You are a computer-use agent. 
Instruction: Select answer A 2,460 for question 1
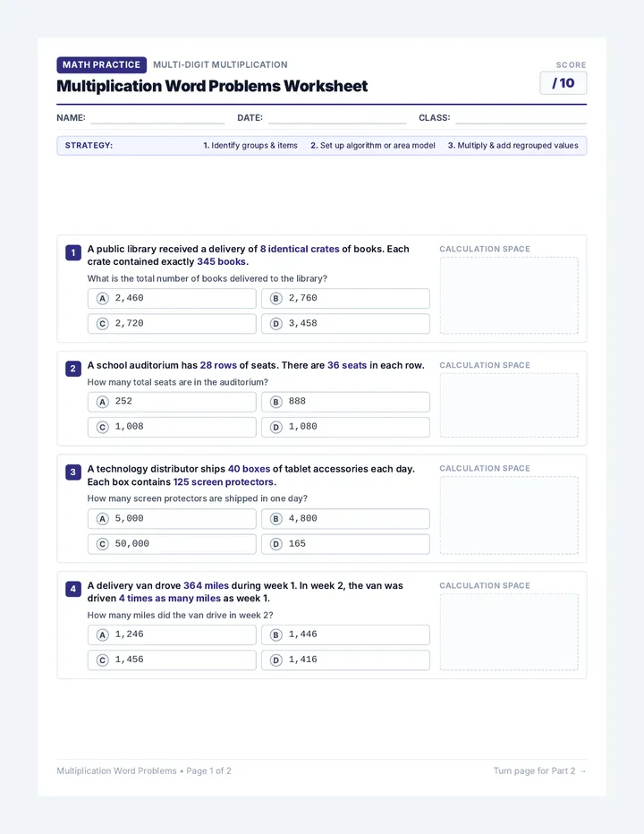[172, 298]
